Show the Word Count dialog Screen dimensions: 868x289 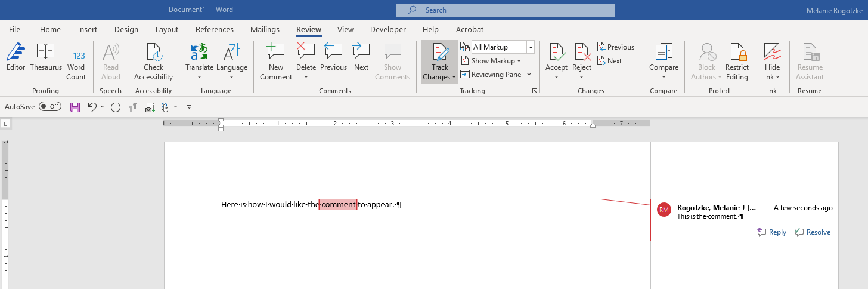click(x=76, y=62)
